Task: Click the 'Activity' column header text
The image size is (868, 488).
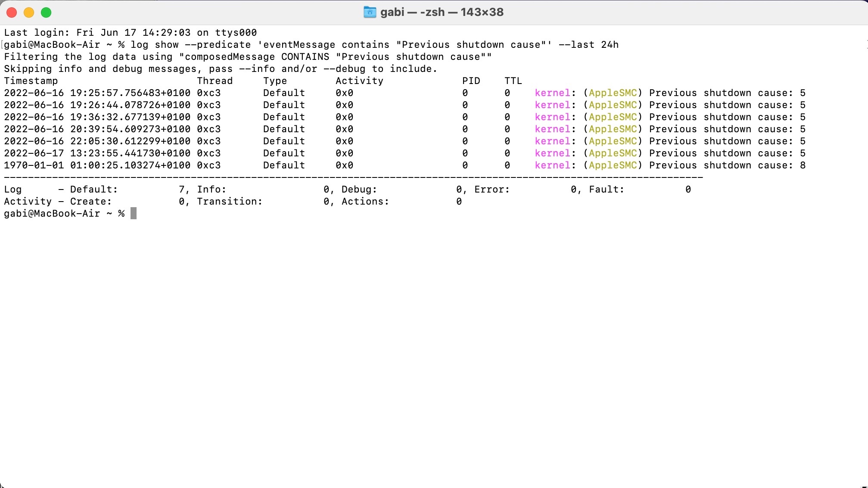Action: click(359, 81)
